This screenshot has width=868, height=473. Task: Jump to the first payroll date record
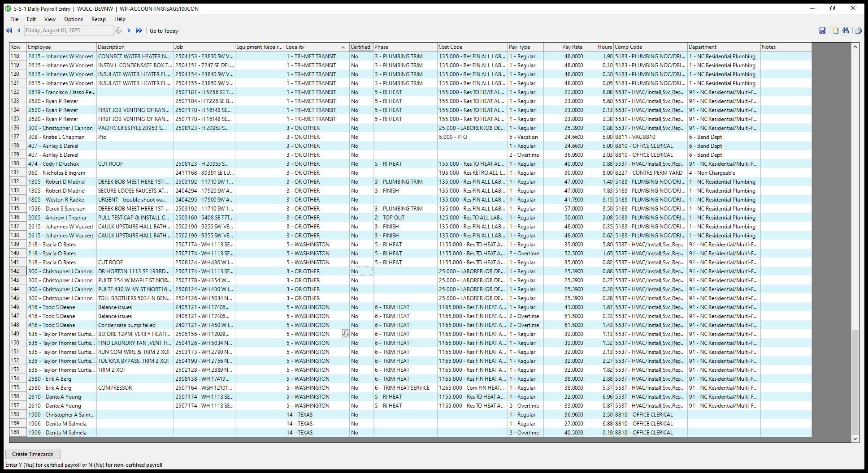point(9,30)
